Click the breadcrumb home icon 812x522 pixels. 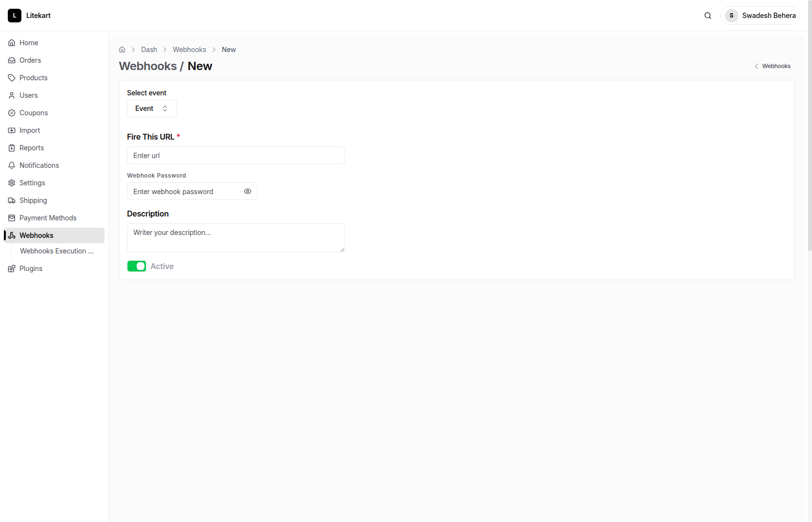click(122, 50)
